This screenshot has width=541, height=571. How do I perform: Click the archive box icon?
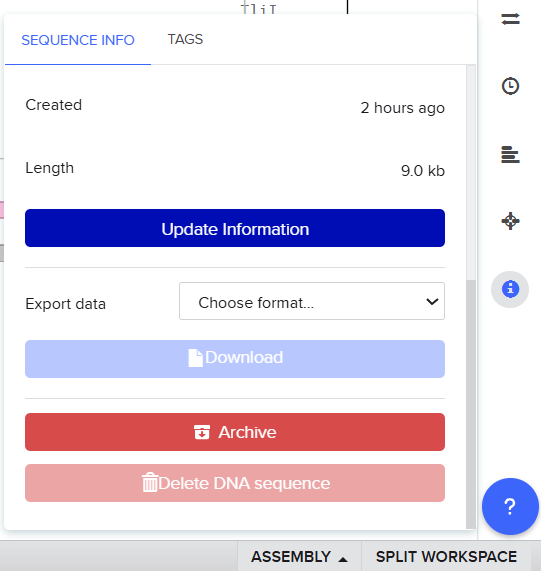tap(202, 432)
